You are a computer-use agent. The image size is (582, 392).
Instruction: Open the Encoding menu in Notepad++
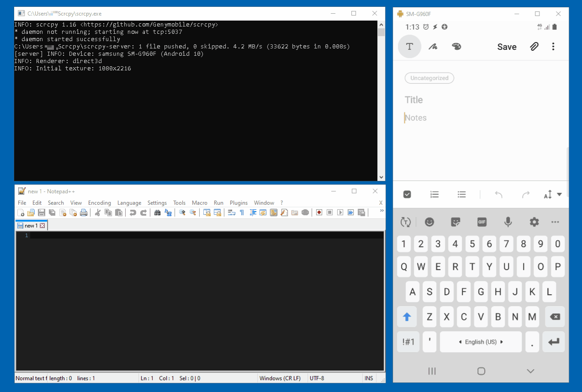(x=100, y=203)
